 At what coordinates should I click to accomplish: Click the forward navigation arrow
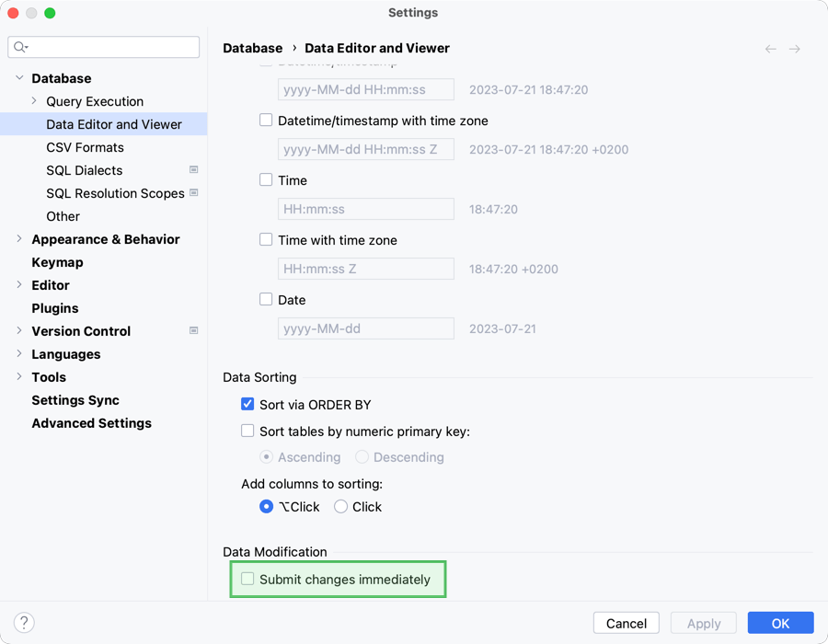tap(794, 49)
